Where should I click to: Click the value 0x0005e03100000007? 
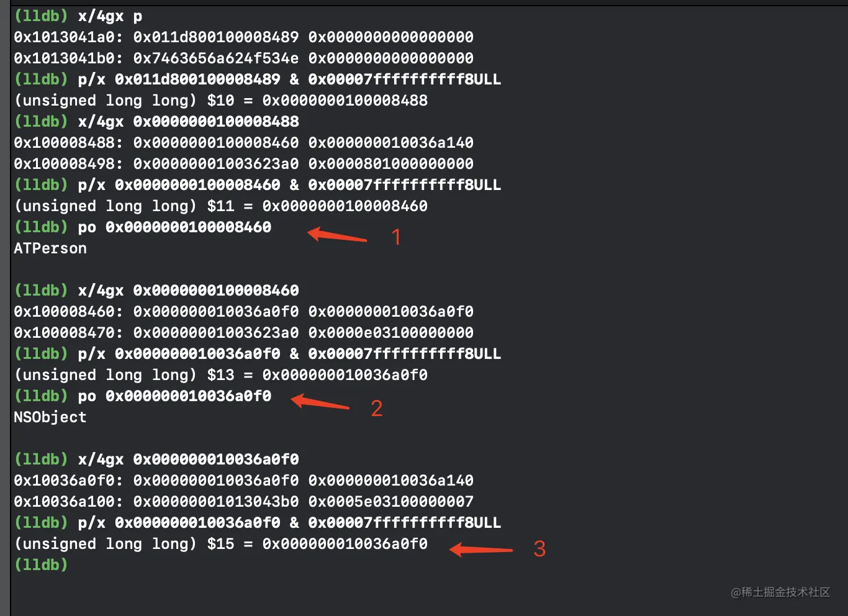pos(391,502)
